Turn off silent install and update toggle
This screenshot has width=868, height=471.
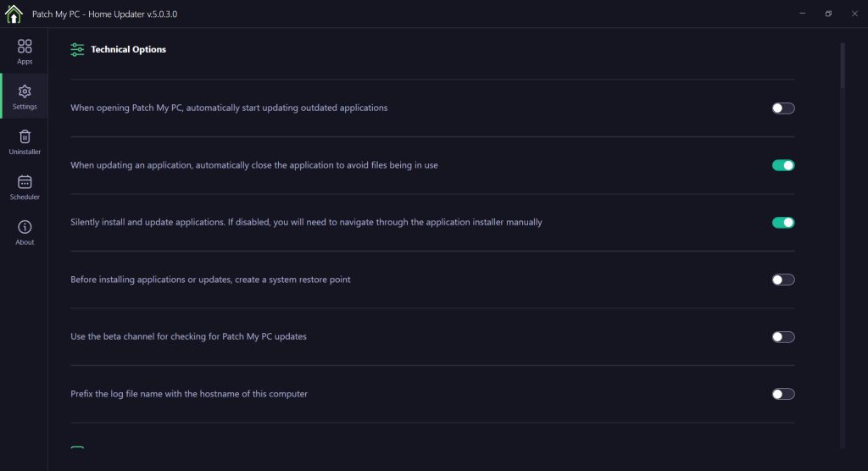[x=783, y=223]
